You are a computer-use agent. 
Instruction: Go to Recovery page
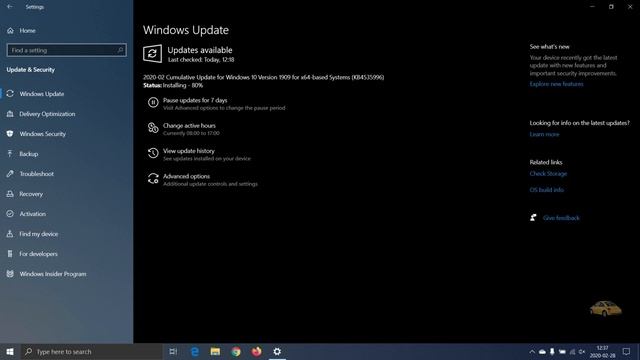31,194
